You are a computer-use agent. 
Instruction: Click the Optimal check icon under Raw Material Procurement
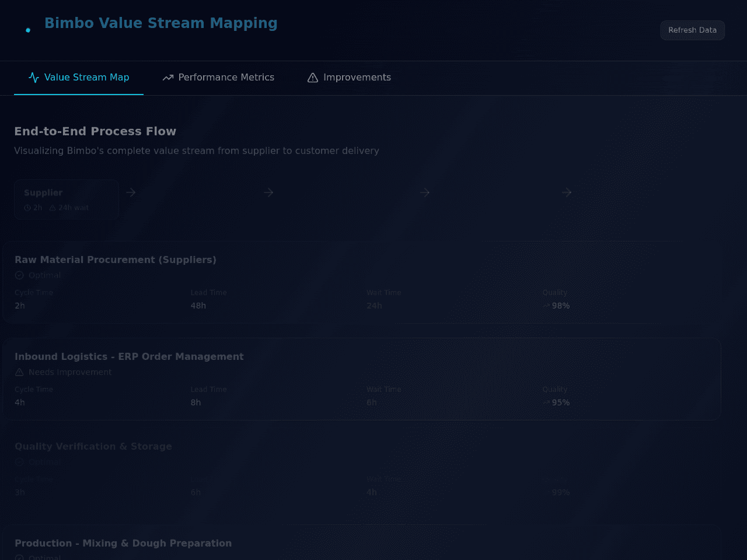point(19,275)
